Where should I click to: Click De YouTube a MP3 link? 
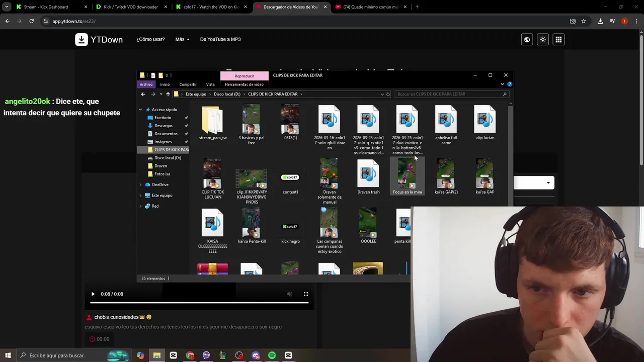(220, 39)
